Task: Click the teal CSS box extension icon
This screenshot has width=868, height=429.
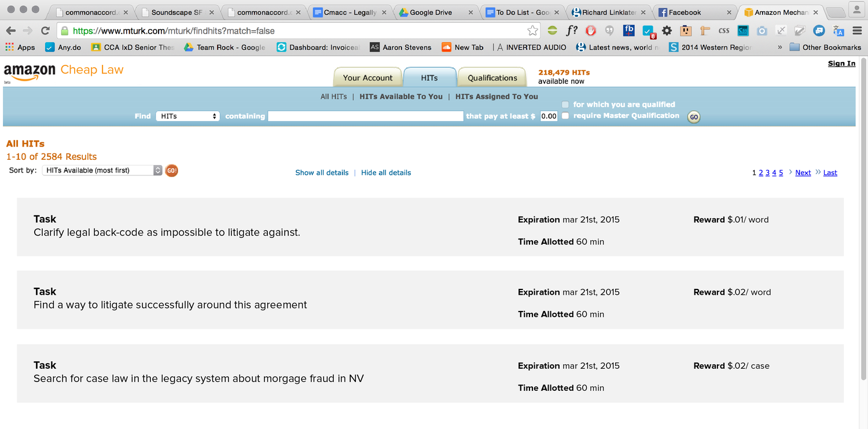Action: tap(743, 31)
